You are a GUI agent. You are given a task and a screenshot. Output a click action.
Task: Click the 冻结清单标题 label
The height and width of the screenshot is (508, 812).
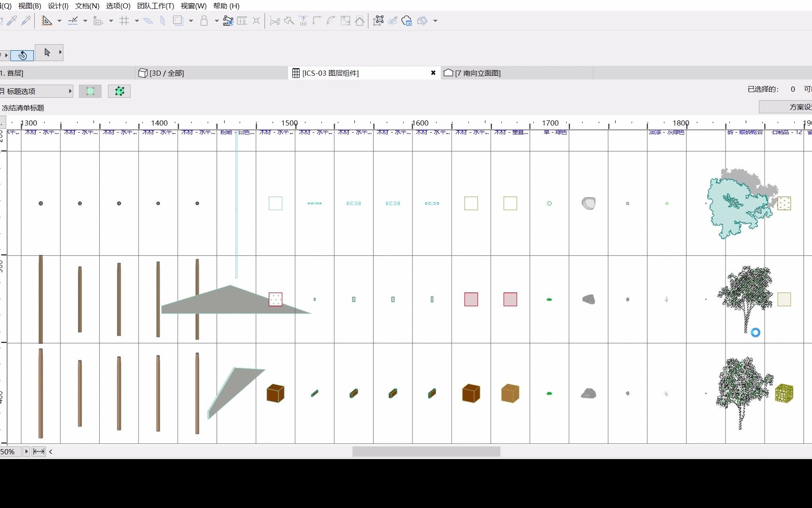(23, 108)
